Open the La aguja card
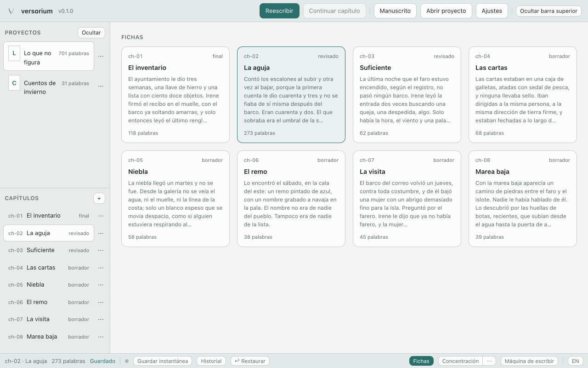588x368 pixels. 291,95
